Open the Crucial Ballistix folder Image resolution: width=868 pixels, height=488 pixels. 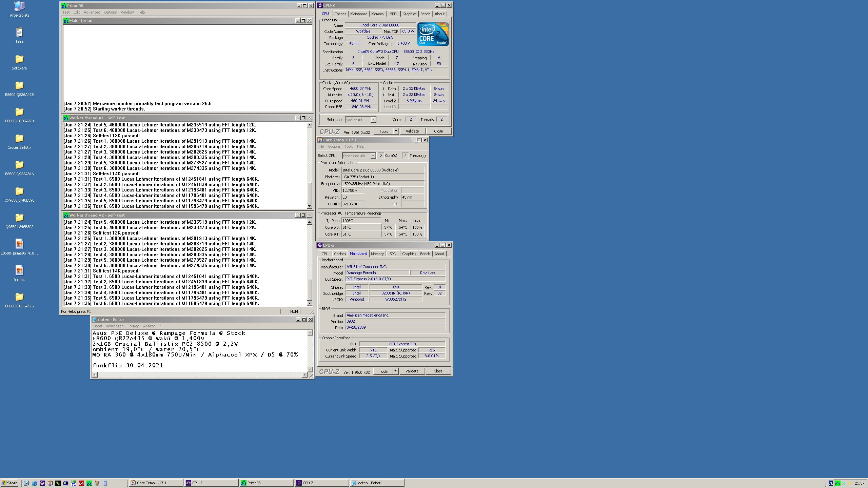coord(19,141)
